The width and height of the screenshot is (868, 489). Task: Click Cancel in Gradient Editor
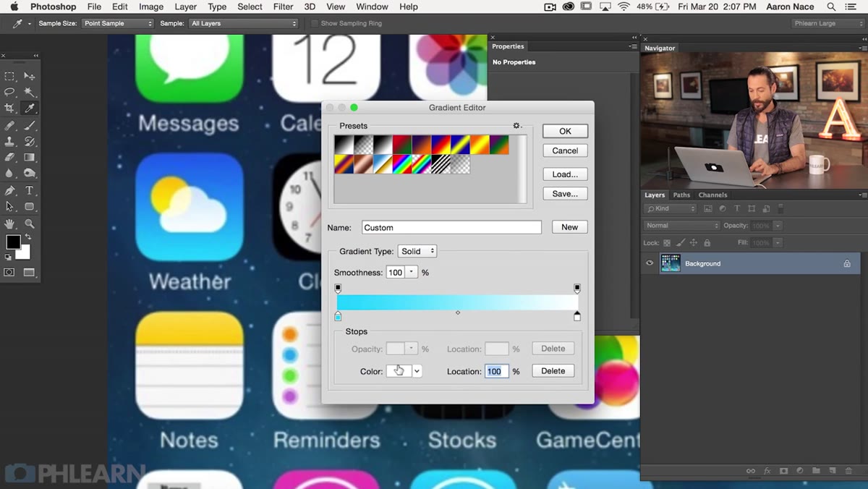coord(565,150)
